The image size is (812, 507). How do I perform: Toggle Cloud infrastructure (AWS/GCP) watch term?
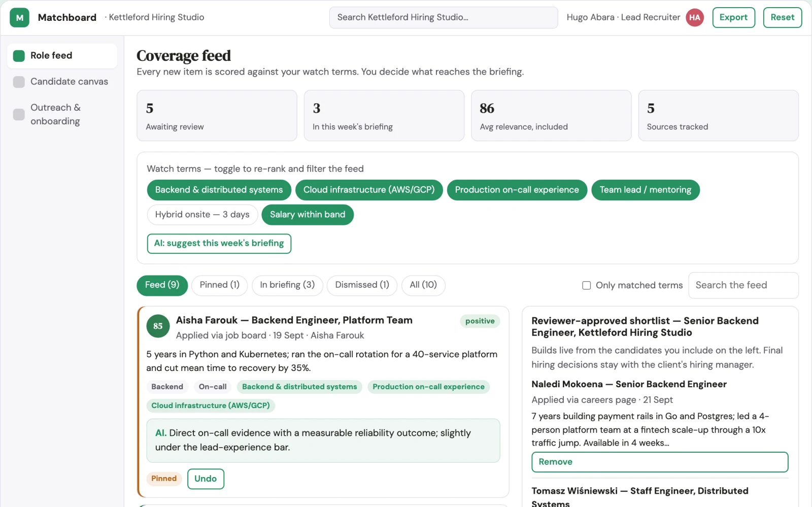[369, 190]
